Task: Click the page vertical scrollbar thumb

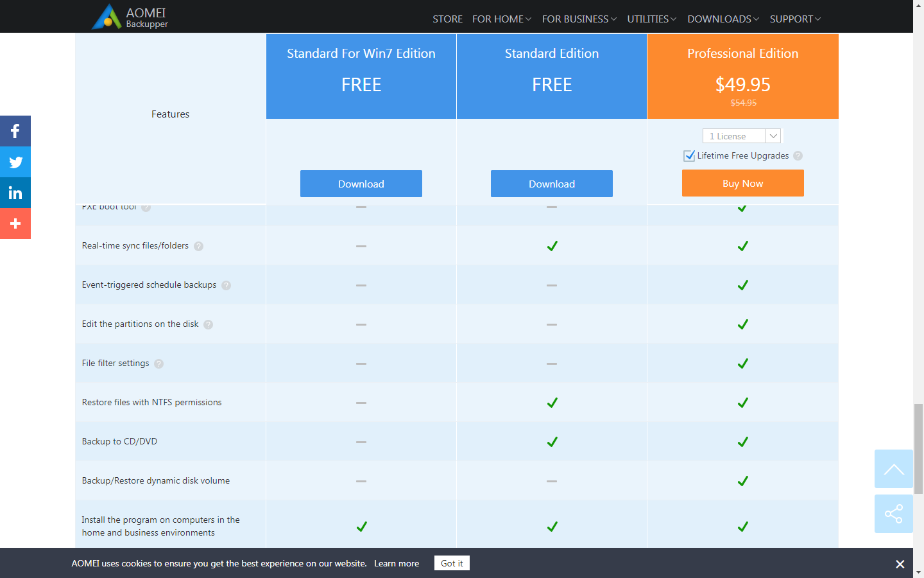Action: pyautogui.click(x=918, y=448)
